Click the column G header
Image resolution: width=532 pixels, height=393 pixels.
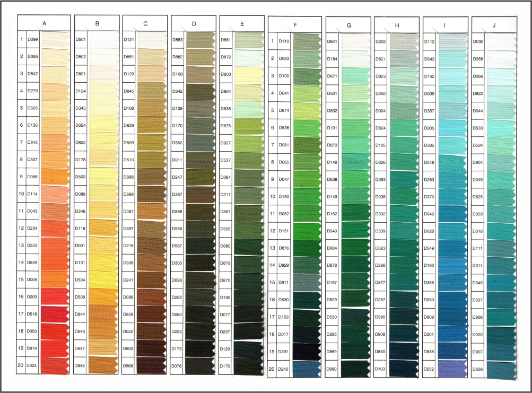click(348, 25)
